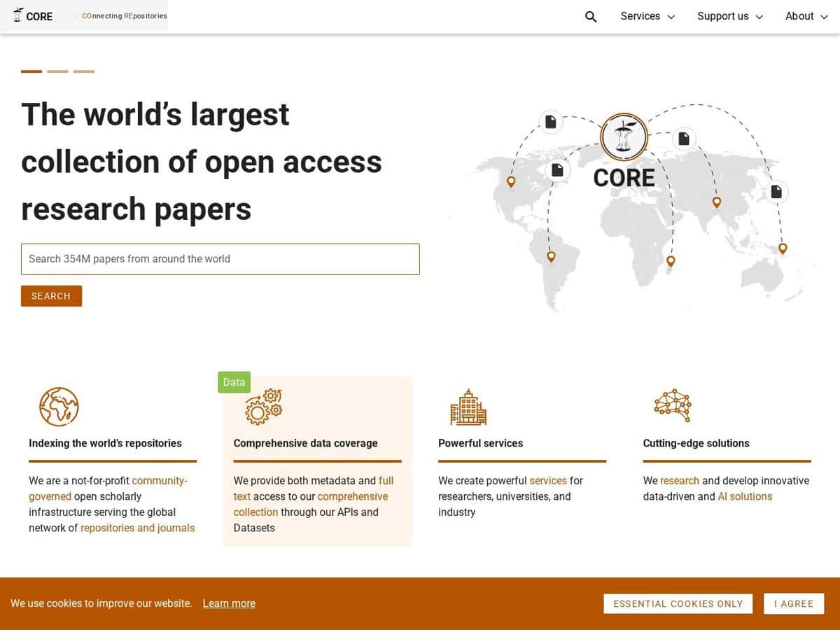Screen dimensions: 840x630
Task: Click the South America map pin
Action: 551,257
